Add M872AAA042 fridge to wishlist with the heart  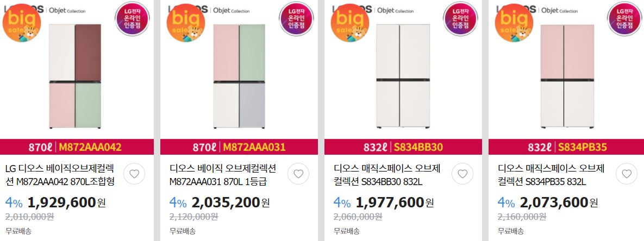pyautogui.click(x=134, y=174)
